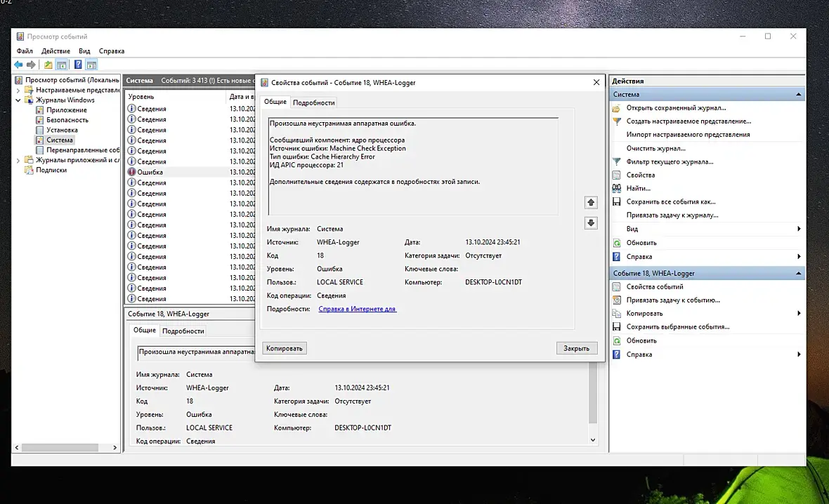The width and height of the screenshot is (829, 504).
Task: Switch to Подробности tab in properties dialog
Action: (x=313, y=102)
